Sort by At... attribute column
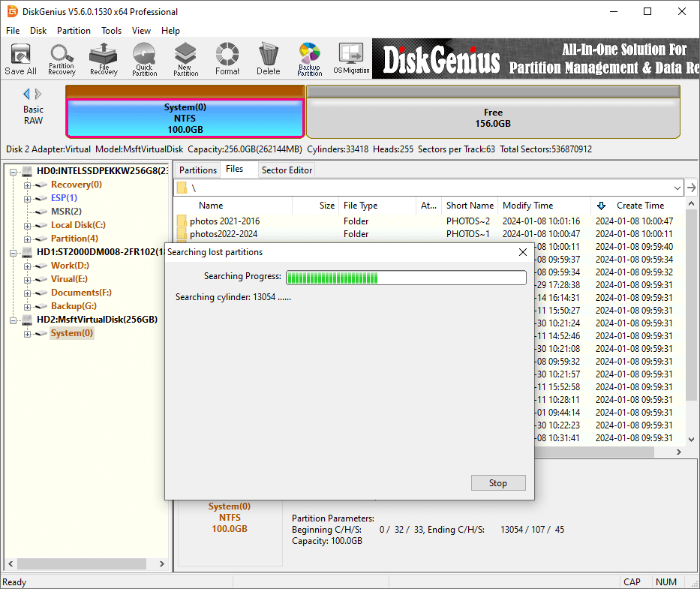 (428, 206)
